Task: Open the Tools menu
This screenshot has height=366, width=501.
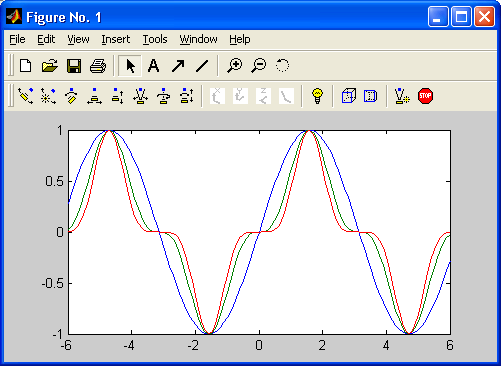Action: point(155,39)
